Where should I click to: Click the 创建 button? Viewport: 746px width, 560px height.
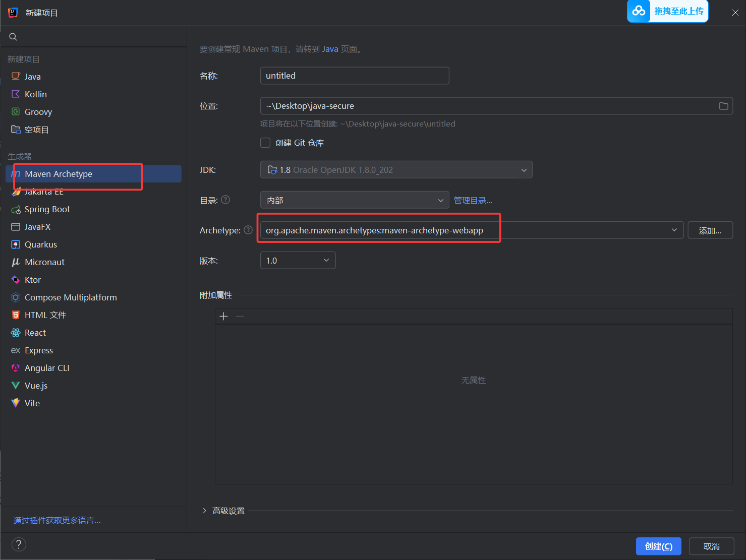[658, 546]
